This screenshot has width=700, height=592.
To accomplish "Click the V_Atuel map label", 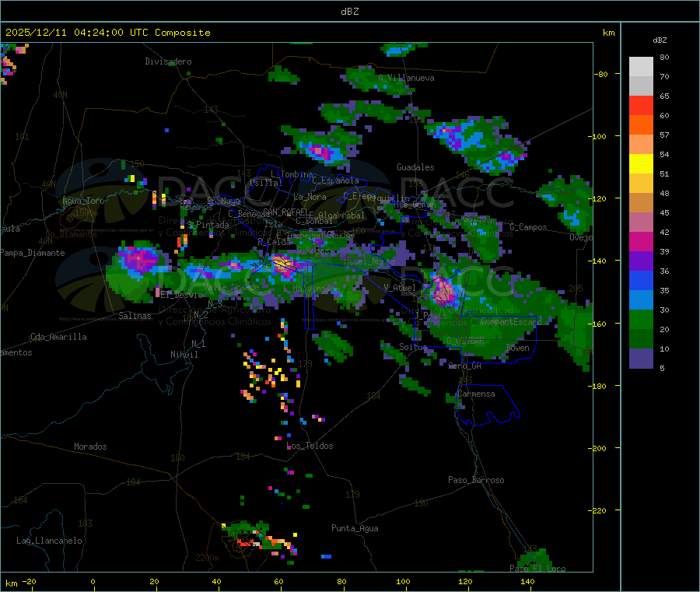I will click(400, 288).
